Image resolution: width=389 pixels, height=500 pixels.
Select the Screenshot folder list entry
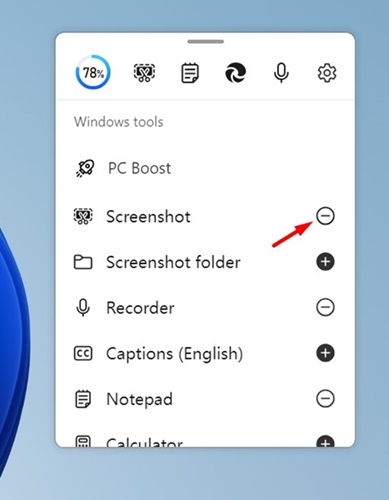point(205,262)
